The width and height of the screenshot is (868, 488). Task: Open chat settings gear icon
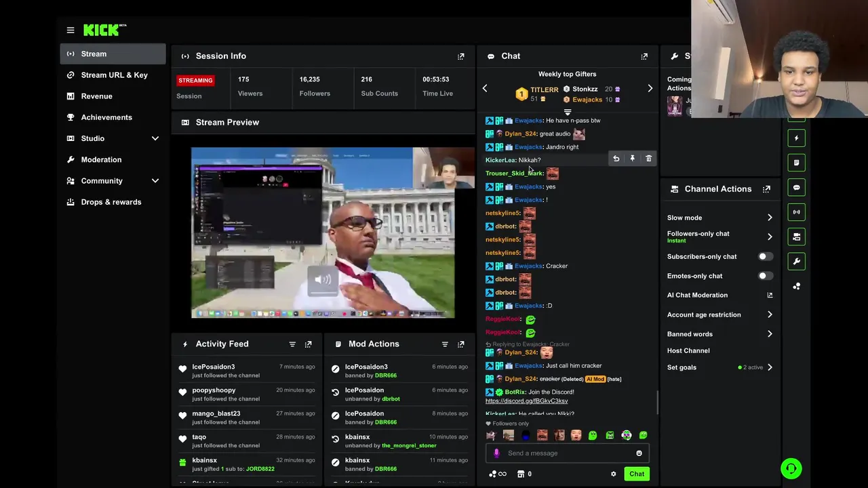pos(613,474)
